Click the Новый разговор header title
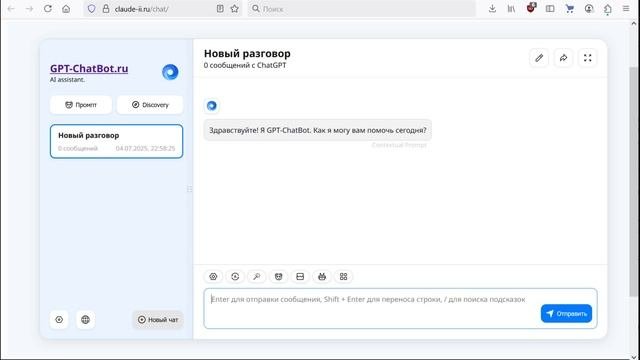Screen dimensions: 640x360 click(x=247, y=53)
